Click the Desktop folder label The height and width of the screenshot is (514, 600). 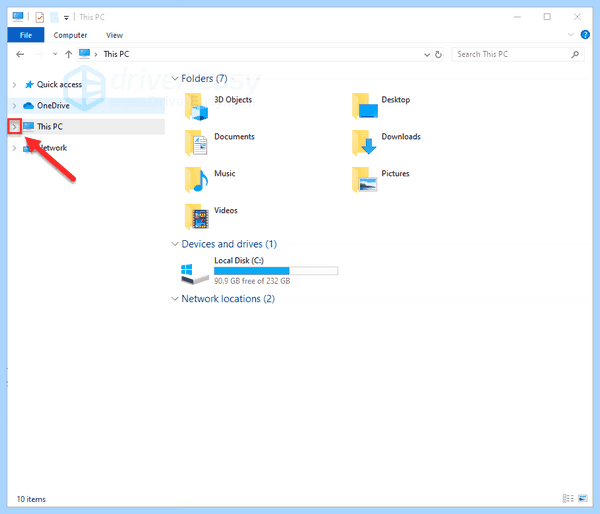click(396, 100)
